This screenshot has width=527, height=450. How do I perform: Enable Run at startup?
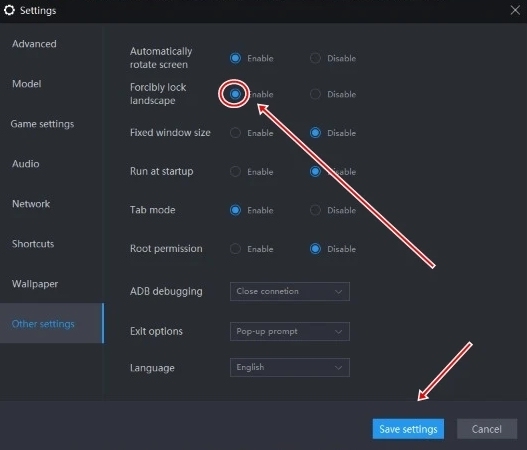pos(235,171)
